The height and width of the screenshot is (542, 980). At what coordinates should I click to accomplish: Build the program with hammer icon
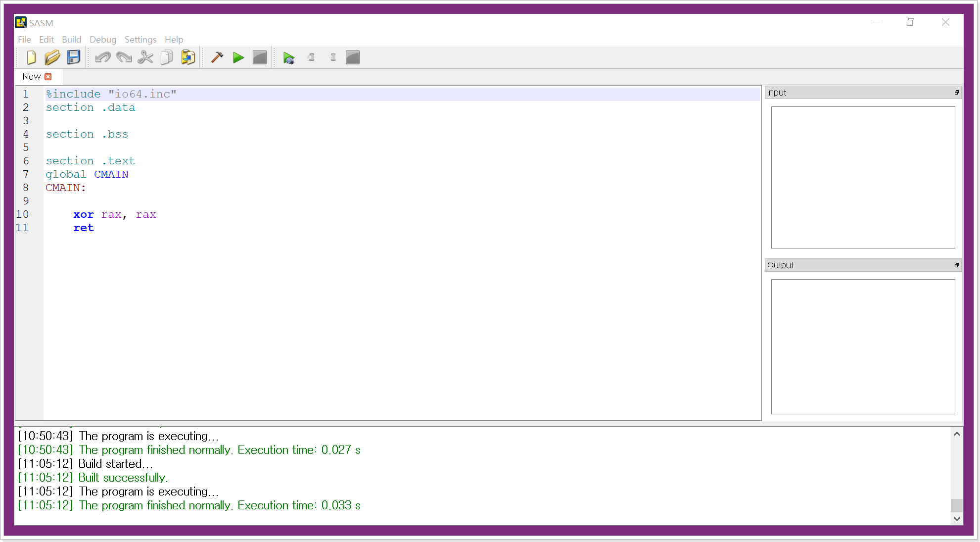click(217, 58)
